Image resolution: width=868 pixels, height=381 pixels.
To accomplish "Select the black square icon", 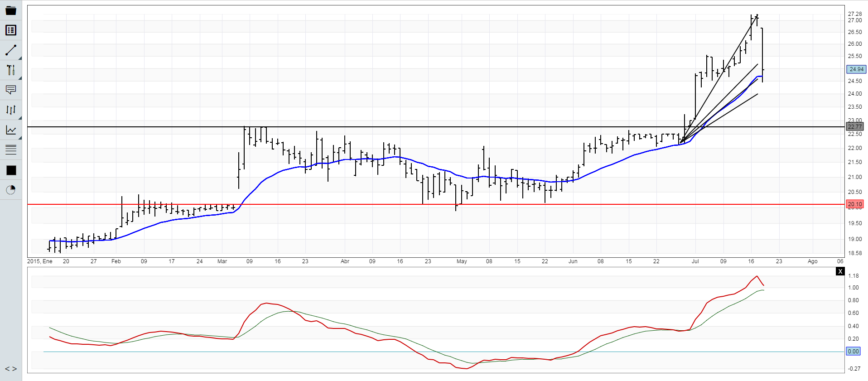I will [x=11, y=170].
